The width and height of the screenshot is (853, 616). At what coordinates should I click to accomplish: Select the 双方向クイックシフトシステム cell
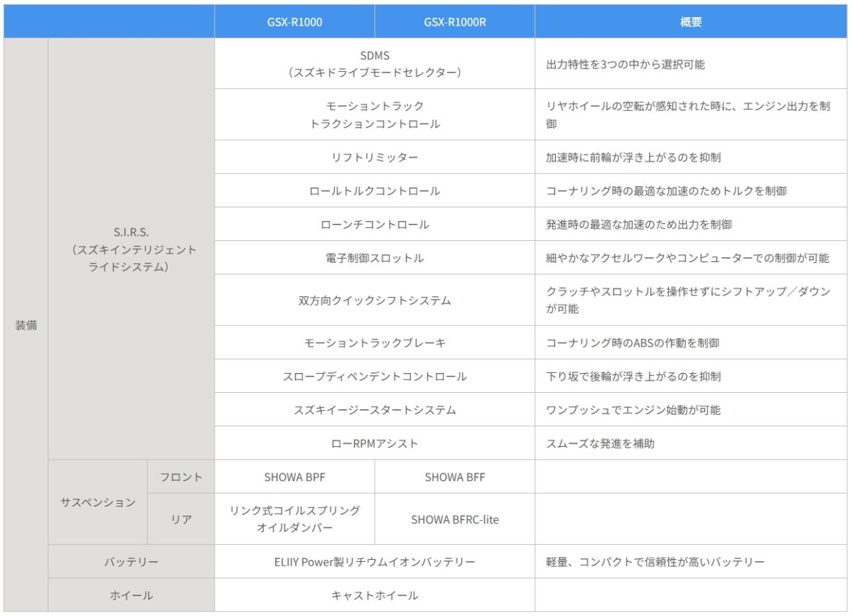375,301
